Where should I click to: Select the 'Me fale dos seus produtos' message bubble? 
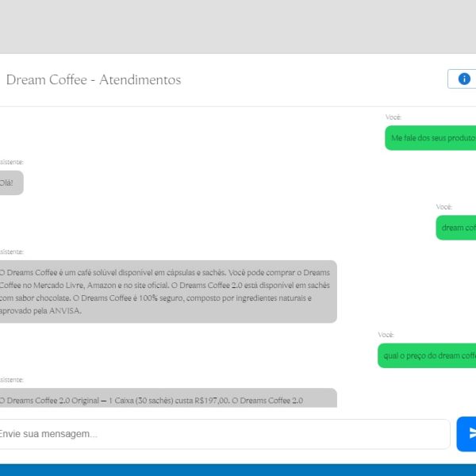pos(431,138)
